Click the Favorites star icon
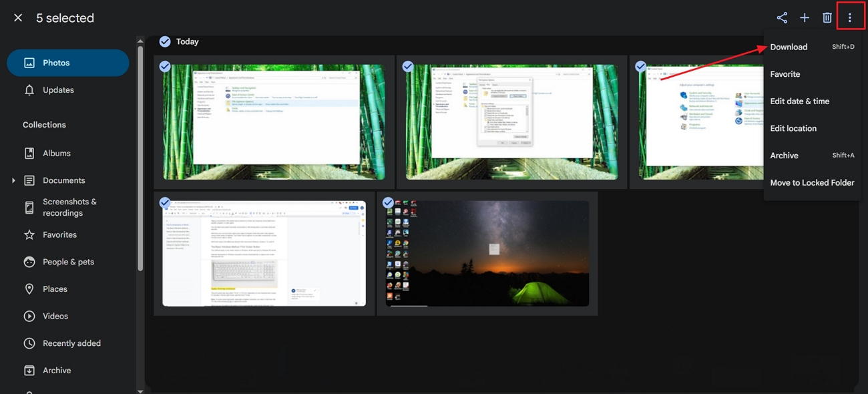868x394 pixels. pyautogui.click(x=29, y=234)
